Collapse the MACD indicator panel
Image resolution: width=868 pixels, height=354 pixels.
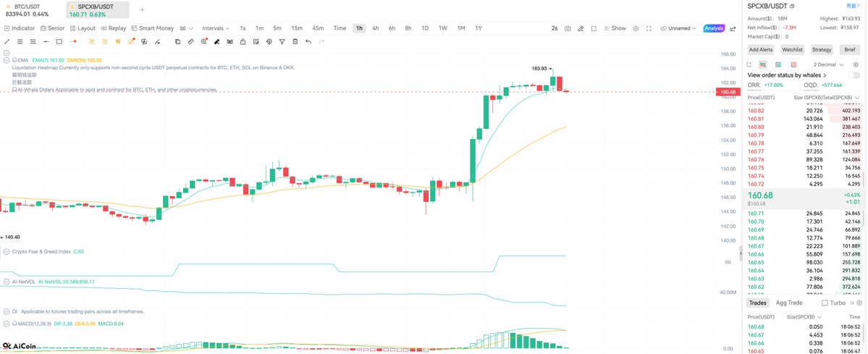[x=7, y=323]
